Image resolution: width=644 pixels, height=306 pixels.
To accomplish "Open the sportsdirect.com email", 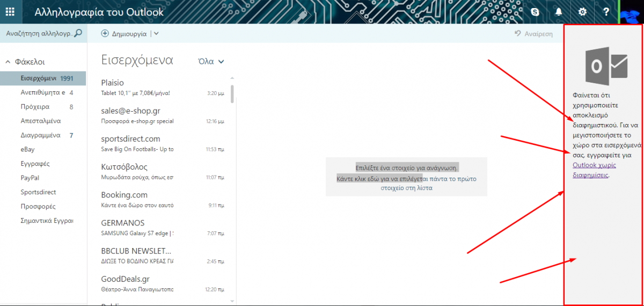I will pyautogui.click(x=164, y=143).
